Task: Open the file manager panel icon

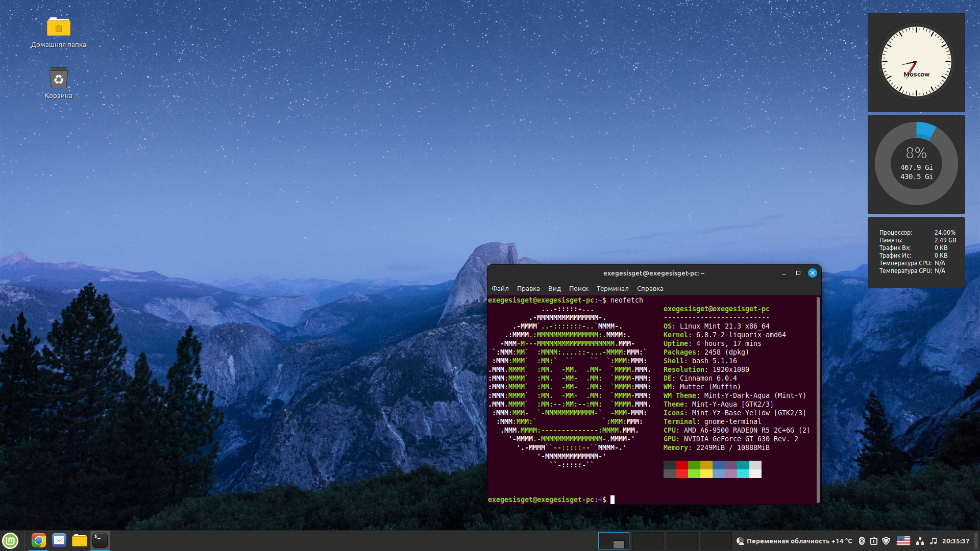Action: [x=80, y=540]
